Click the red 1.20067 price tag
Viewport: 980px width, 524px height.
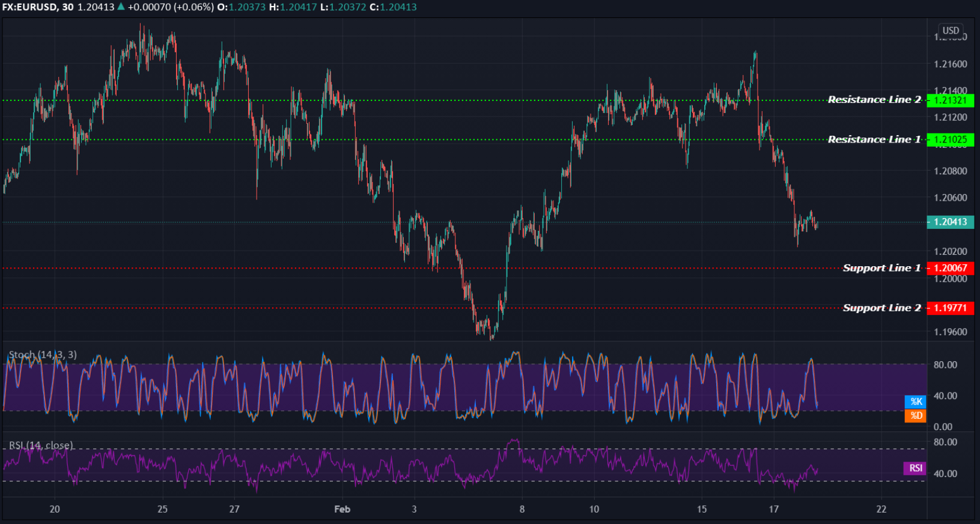pyautogui.click(x=951, y=268)
